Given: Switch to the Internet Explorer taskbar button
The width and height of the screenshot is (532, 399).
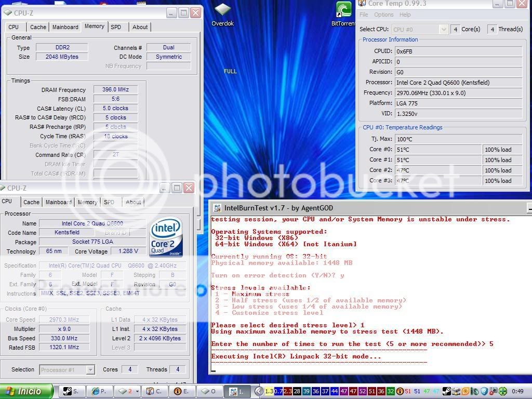Looking at the screenshot, I should (100, 391).
